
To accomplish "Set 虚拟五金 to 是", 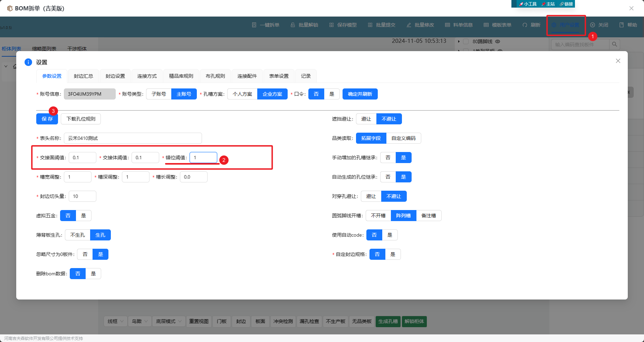I will (84, 216).
